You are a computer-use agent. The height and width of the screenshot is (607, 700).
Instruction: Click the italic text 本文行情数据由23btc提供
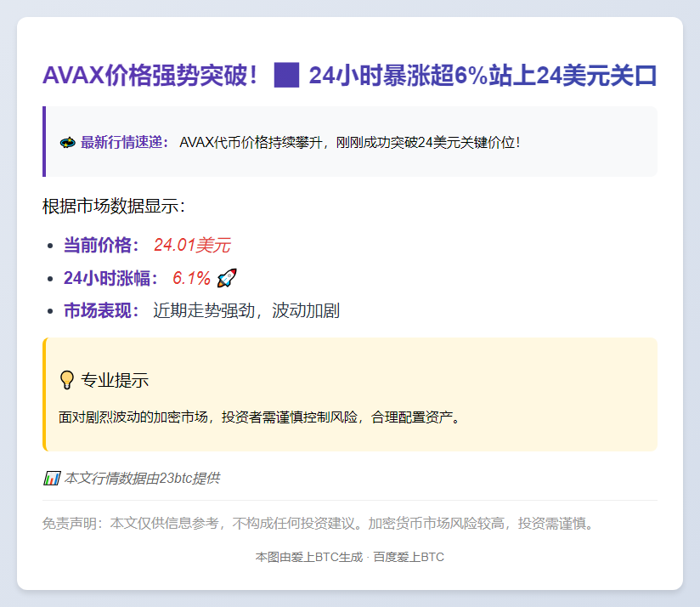142,479
